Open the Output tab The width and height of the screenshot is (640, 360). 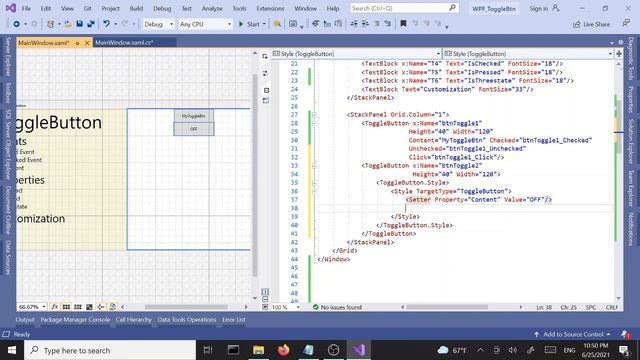click(x=25, y=320)
